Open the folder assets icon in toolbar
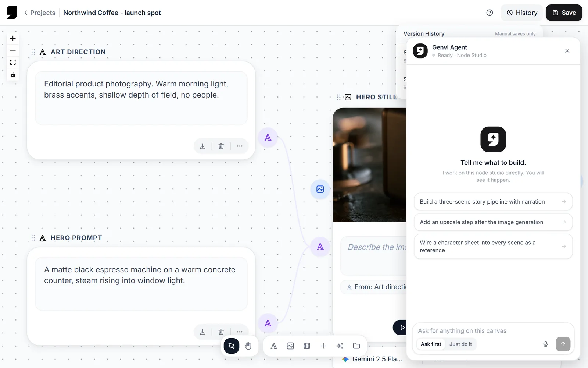Screen dimensions: 588x368 pyautogui.click(x=356, y=346)
